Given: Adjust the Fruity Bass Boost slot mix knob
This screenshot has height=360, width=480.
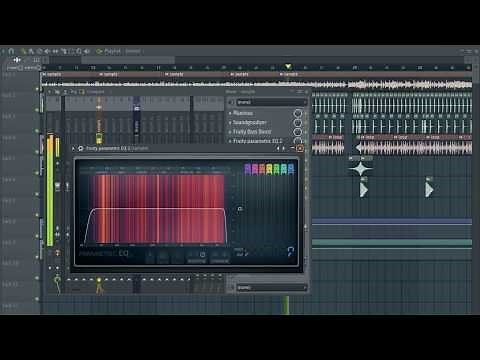Looking at the screenshot, I should pyautogui.click(x=297, y=132).
